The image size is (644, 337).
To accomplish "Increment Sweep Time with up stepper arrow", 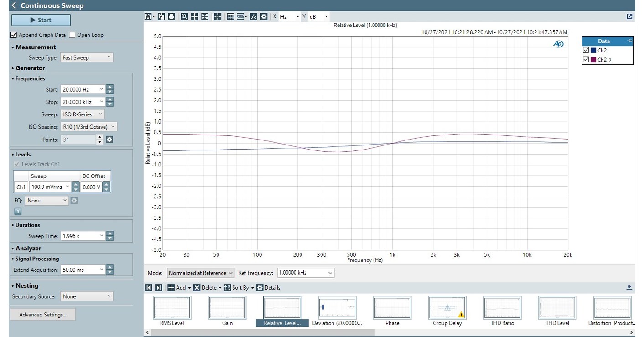I will pos(109,233).
